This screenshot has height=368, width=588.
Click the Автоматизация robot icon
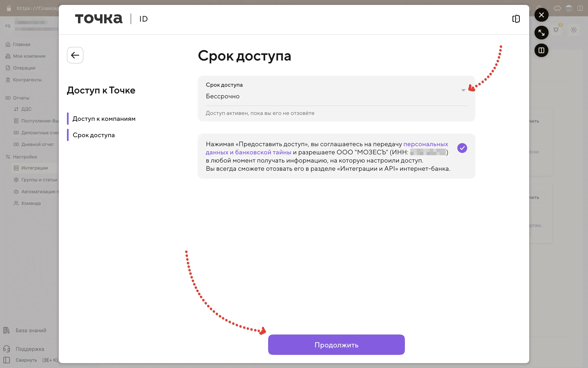coord(16,192)
